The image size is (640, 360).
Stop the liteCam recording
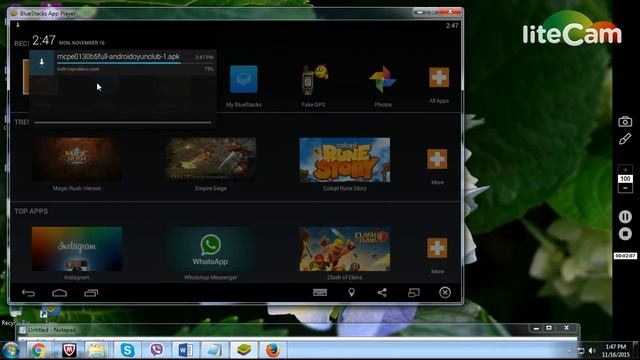click(x=625, y=234)
